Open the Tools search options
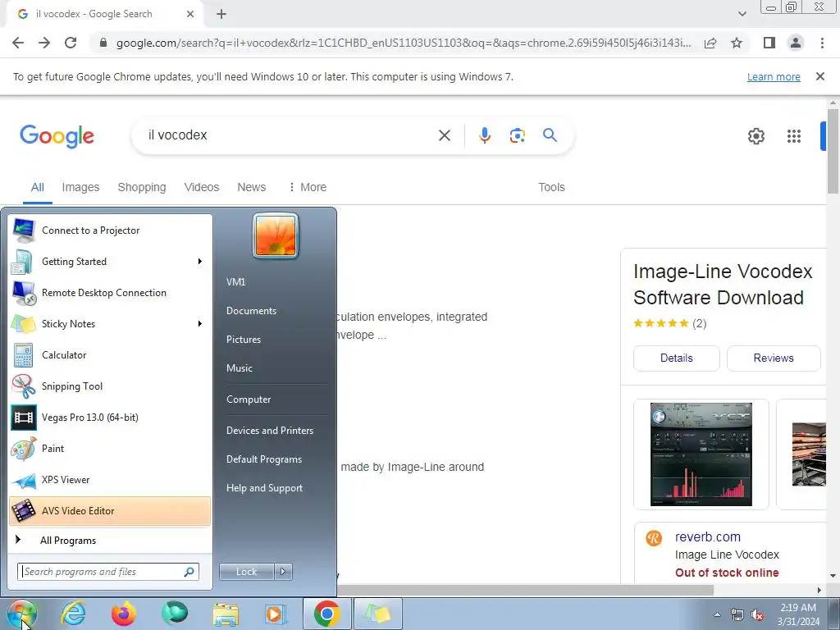 tap(551, 187)
